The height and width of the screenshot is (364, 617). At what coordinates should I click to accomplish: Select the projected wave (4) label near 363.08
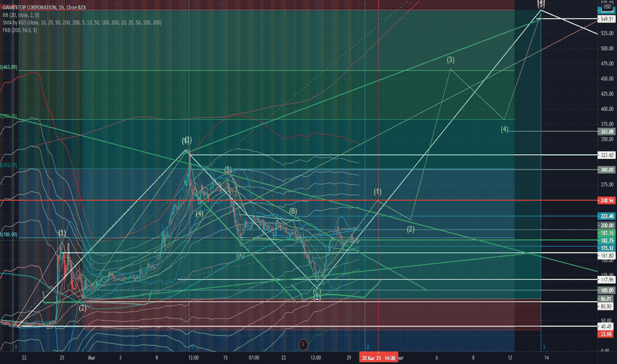(x=504, y=129)
